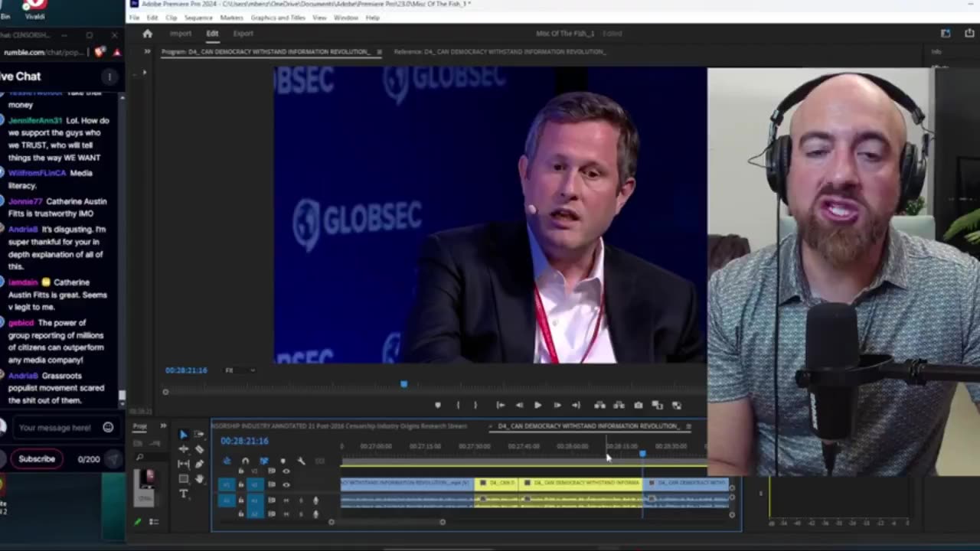Open the workspaces menu icon
Image resolution: width=980 pixels, height=551 pixels.
(x=946, y=34)
